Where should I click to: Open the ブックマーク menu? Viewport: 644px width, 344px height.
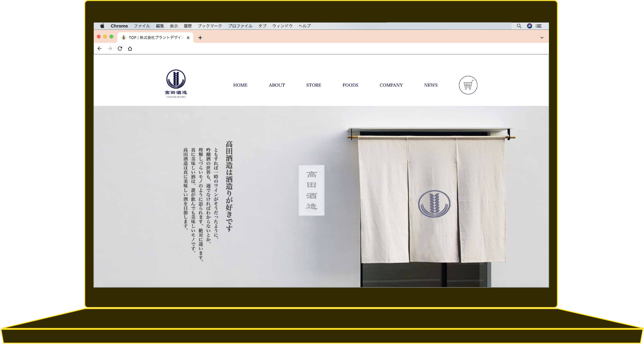coord(210,26)
